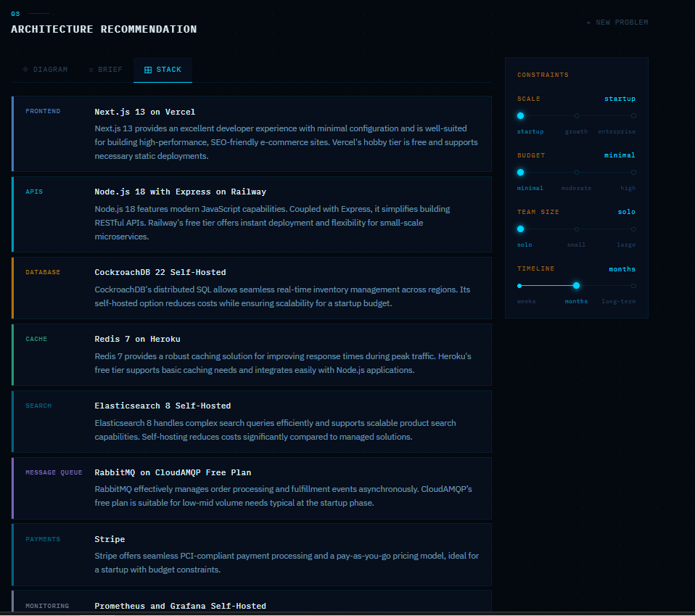This screenshot has height=616, width=695.
Task: Click the left arrow icon beside NEW PROBLEM
Action: [x=588, y=22]
